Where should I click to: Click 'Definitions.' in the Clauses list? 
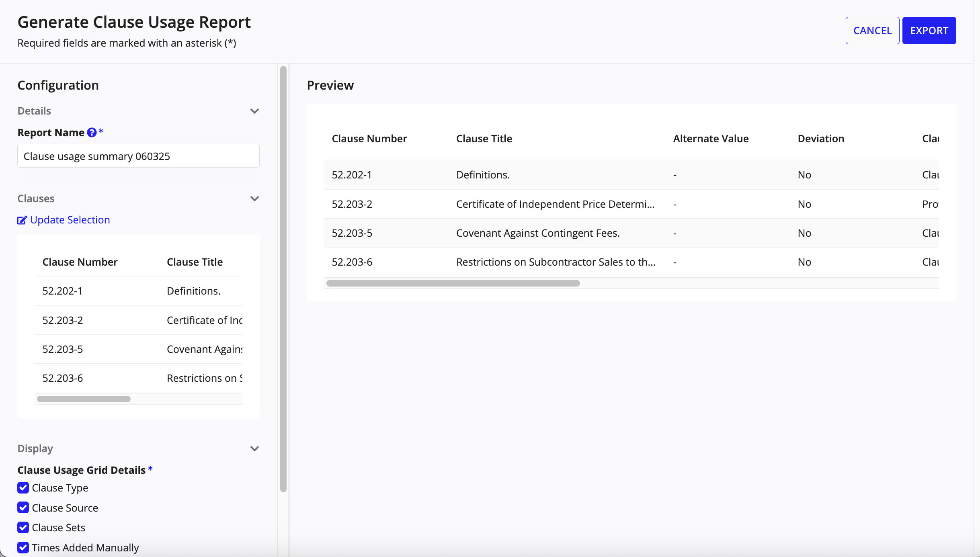[x=193, y=291]
